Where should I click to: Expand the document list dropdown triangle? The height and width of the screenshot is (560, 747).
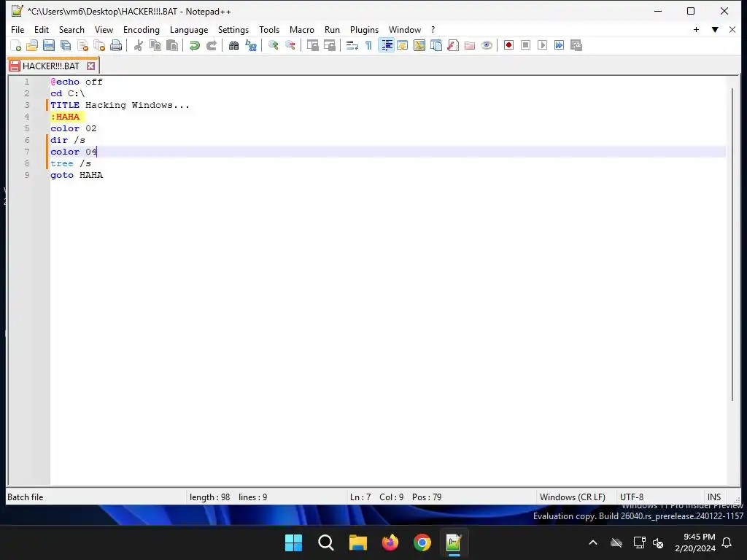[715, 29]
